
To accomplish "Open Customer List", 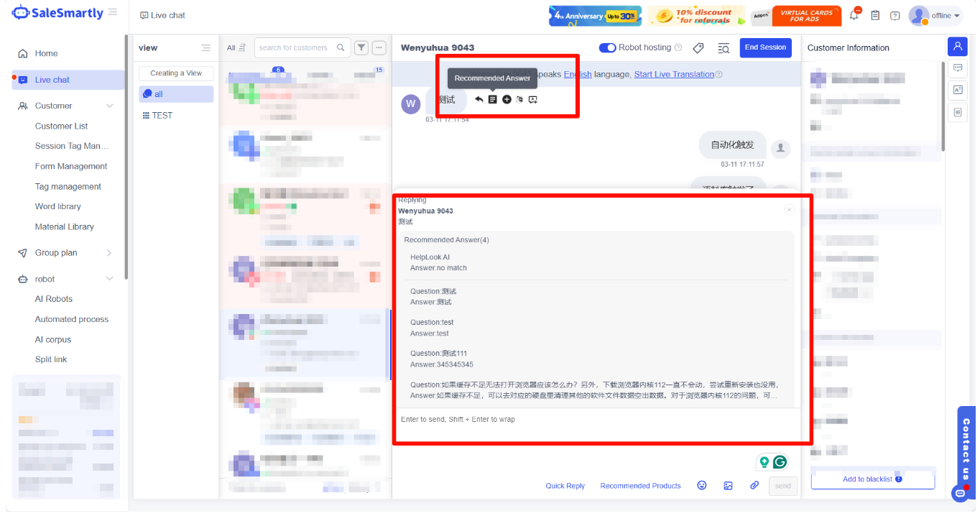I will (x=62, y=126).
